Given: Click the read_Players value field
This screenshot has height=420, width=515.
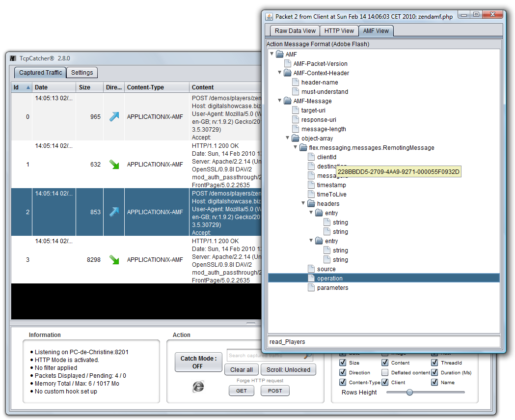Looking at the screenshot, I should (x=384, y=342).
